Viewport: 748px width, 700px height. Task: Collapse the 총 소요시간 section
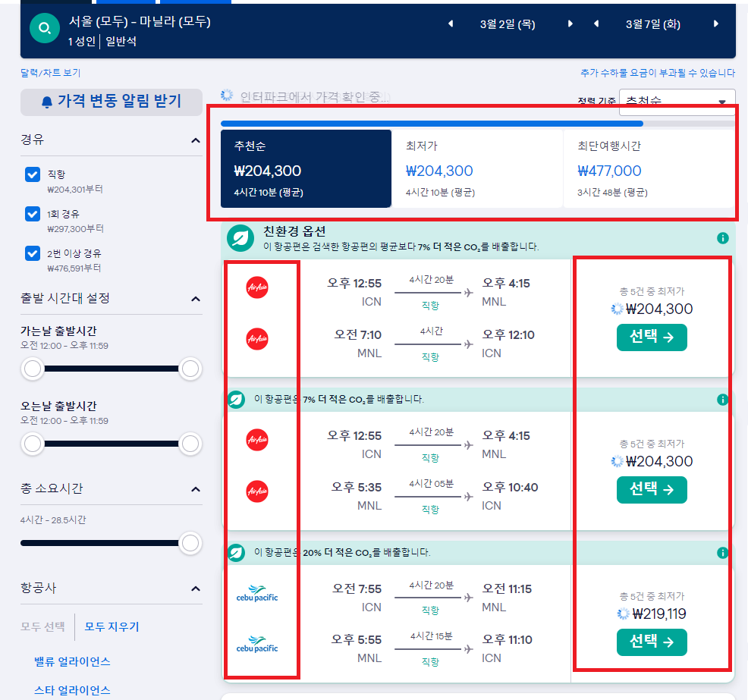196,489
